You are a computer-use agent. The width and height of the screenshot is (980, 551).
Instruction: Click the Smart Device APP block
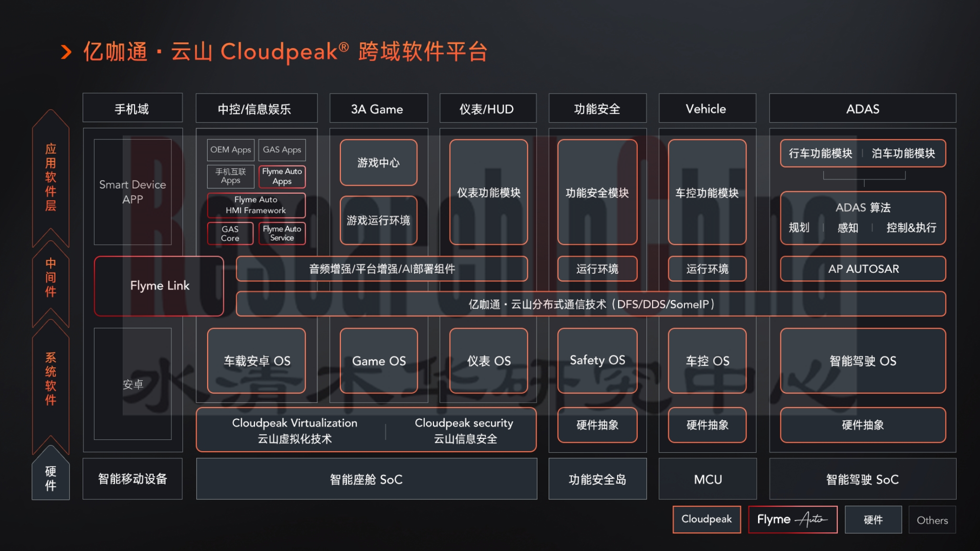[133, 192]
